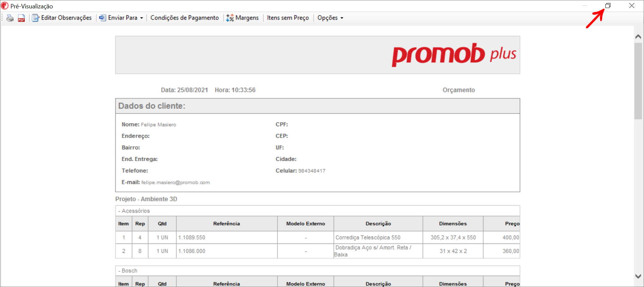Click the printer icon in toolbar
Screen dimensions: 644x287
[x=10, y=18]
